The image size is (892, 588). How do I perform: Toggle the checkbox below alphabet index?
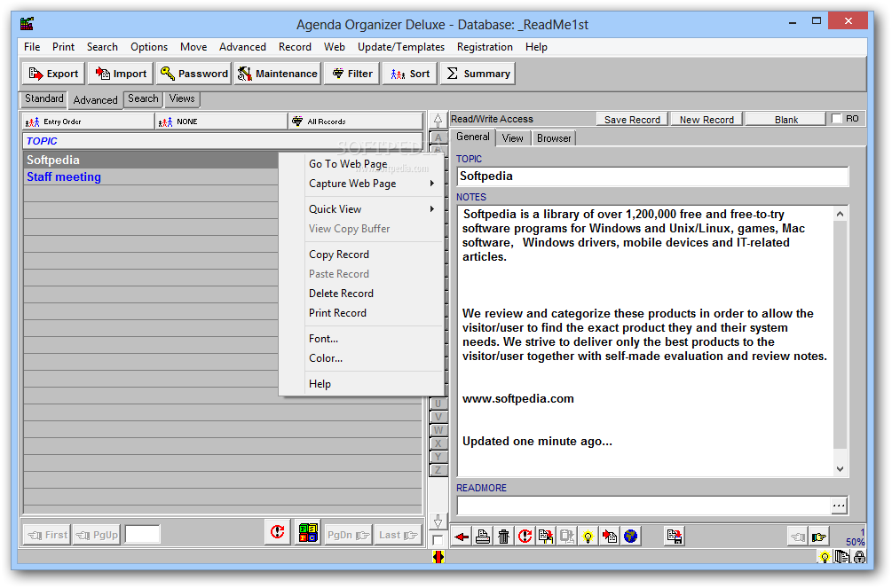click(438, 539)
